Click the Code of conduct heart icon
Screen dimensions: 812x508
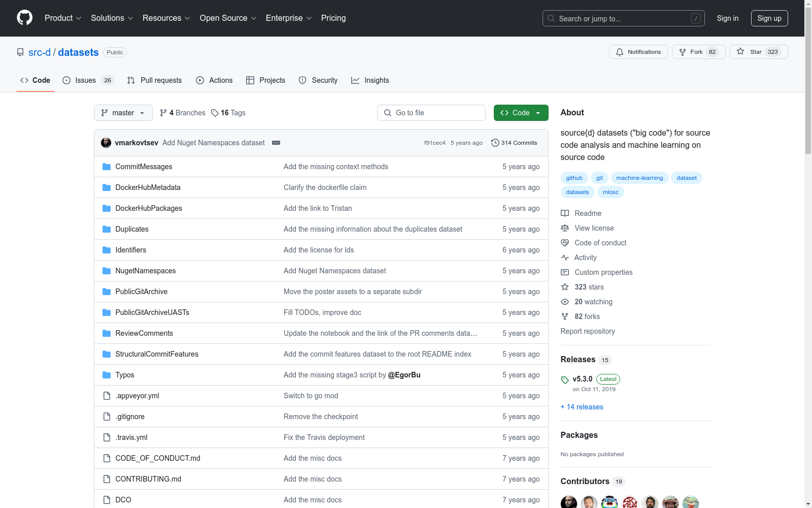[565, 243]
